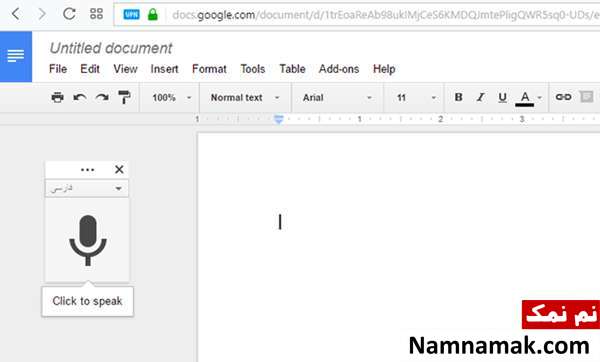
Task: Reload the page with the refresh icon
Action: pyautogui.click(x=69, y=14)
